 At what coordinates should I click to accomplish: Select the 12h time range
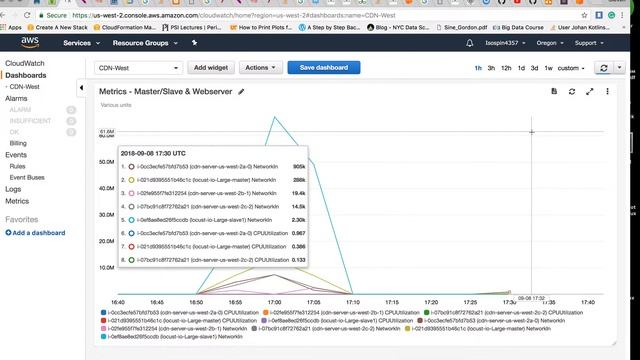pos(506,68)
